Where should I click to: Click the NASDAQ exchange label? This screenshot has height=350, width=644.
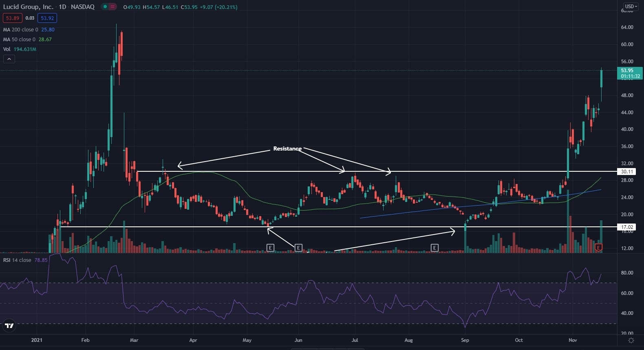tap(83, 7)
